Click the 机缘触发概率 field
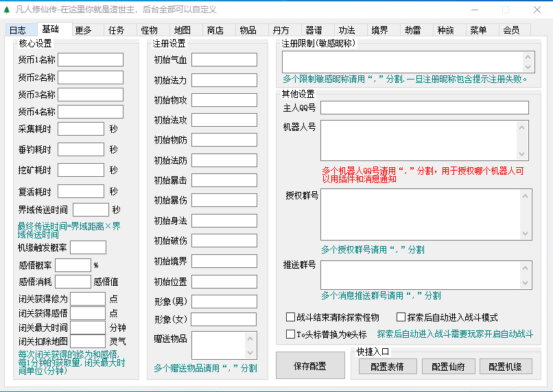Viewport: 553px width, 392px height. tap(89, 247)
